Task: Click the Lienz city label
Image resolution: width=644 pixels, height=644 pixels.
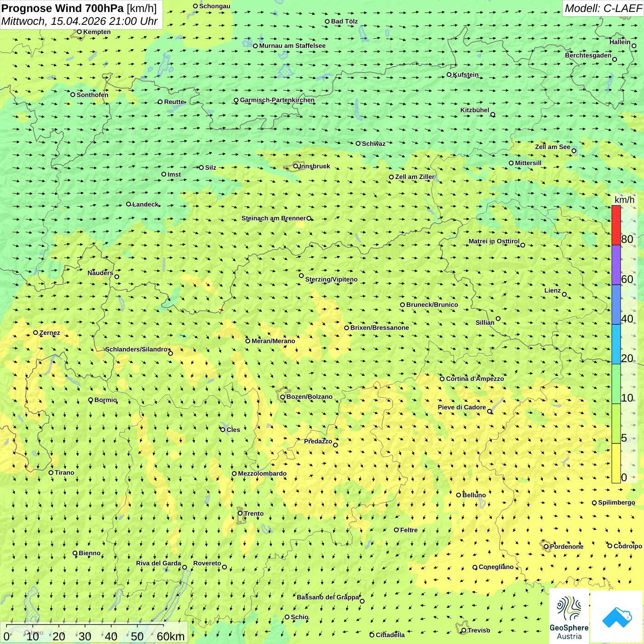Action: (552, 290)
